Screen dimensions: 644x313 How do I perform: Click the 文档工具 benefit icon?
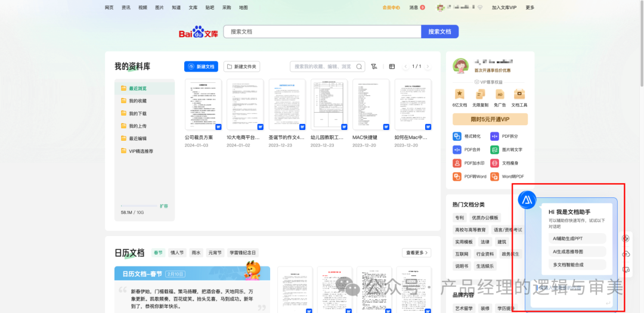tap(519, 94)
